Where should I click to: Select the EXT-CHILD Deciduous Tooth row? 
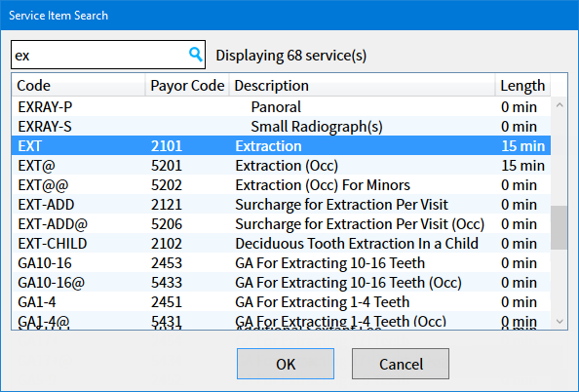[x=281, y=244]
